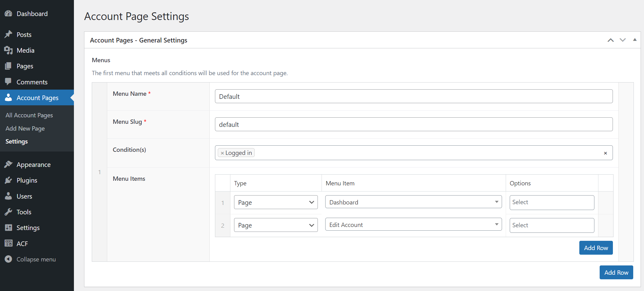Screen dimensions: 644x291
Task: Click the Pages sheets icon
Action: click(8, 66)
